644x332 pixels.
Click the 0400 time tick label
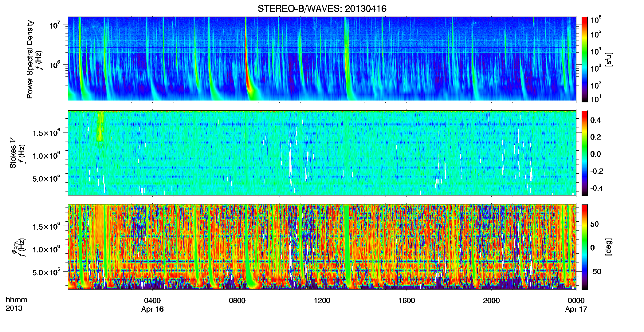click(x=152, y=301)
